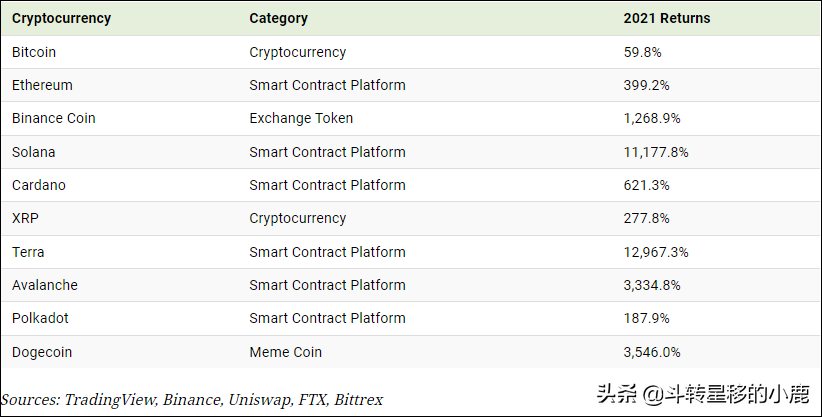Image resolution: width=822 pixels, height=417 pixels.
Task: Click the Binance Coin name cell
Action: 54,118
